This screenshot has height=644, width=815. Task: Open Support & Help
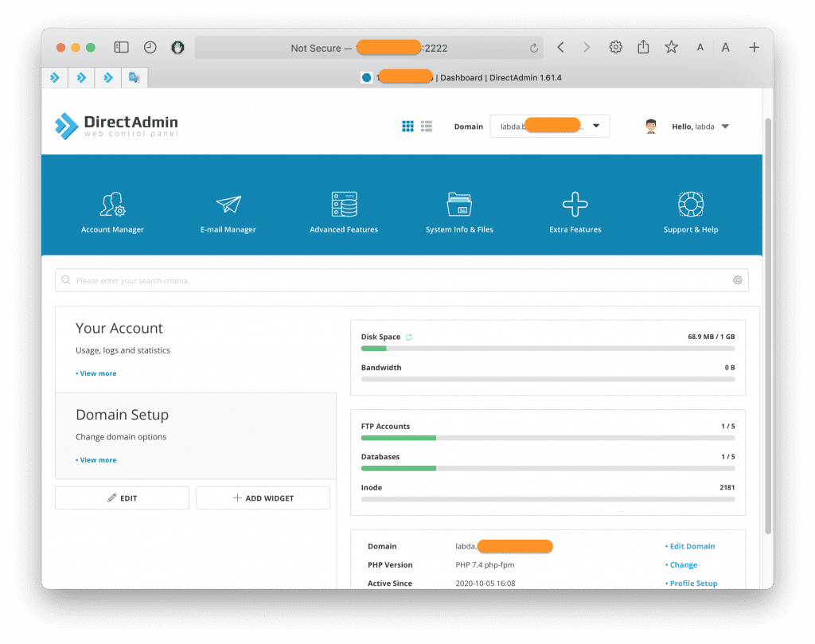pos(690,210)
